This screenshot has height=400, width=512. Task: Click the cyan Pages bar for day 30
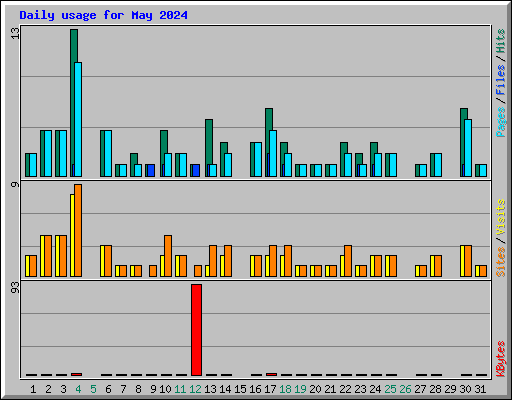pos(468,148)
